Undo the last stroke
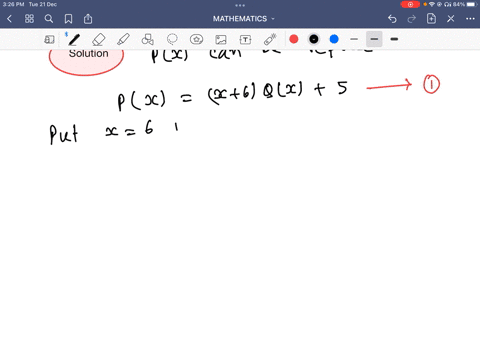Viewport: 480px width, 360px height. coord(392,19)
